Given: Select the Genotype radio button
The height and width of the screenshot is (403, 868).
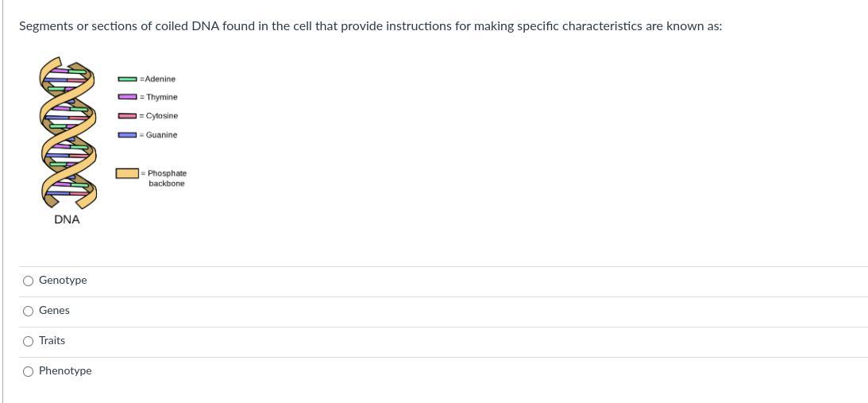Looking at the screenshot, I should tap(29, 281).
